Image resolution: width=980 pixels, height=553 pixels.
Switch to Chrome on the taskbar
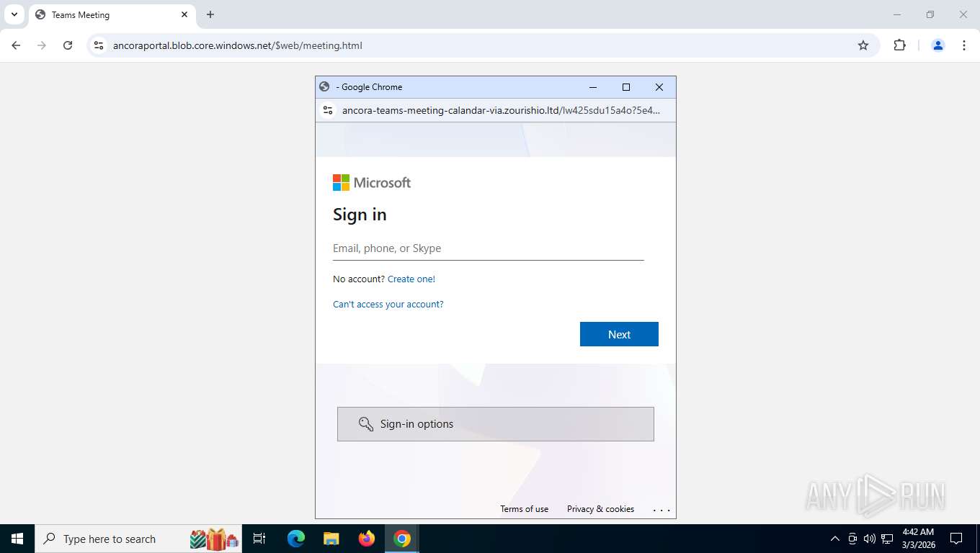pos(402,539)
